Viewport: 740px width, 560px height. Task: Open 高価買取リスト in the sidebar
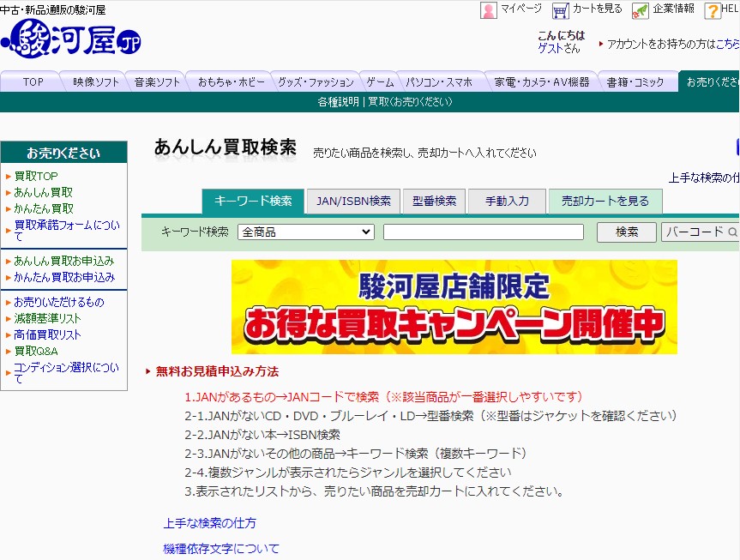[x=47, y=334]
